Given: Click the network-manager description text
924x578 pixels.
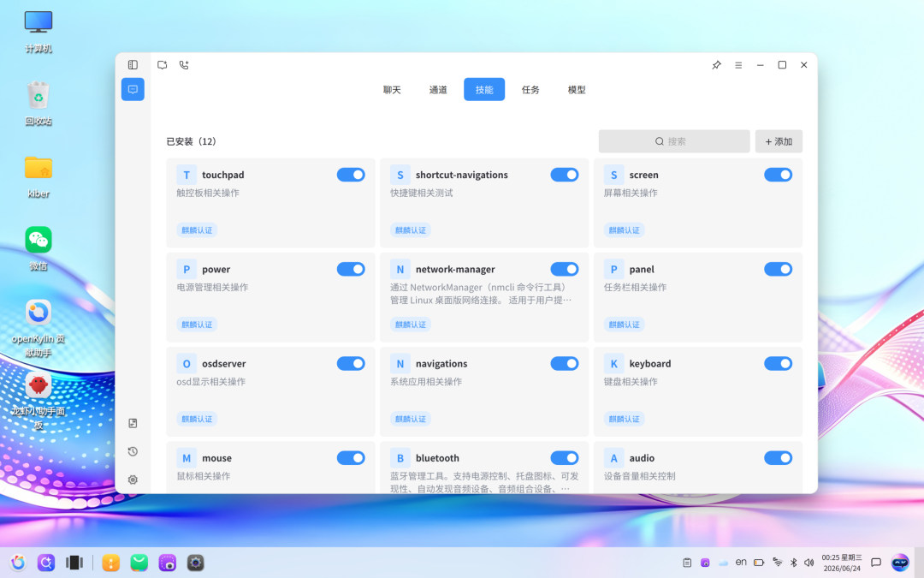Looking at the screenshot, I should pos(480,293).
